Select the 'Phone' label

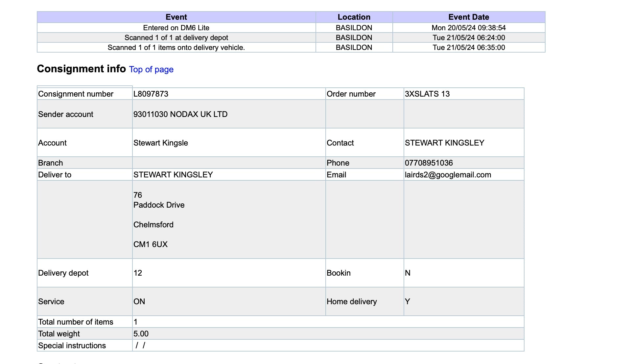pos(338,163)
